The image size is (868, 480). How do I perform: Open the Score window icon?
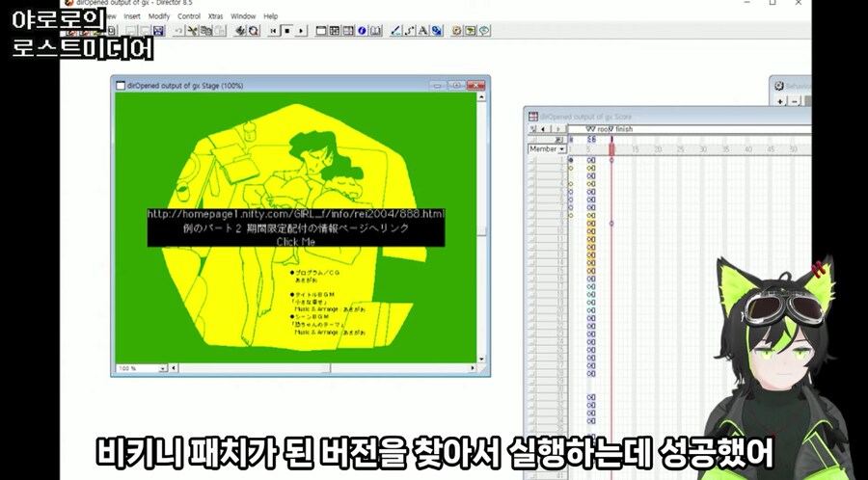click(348, 31)
